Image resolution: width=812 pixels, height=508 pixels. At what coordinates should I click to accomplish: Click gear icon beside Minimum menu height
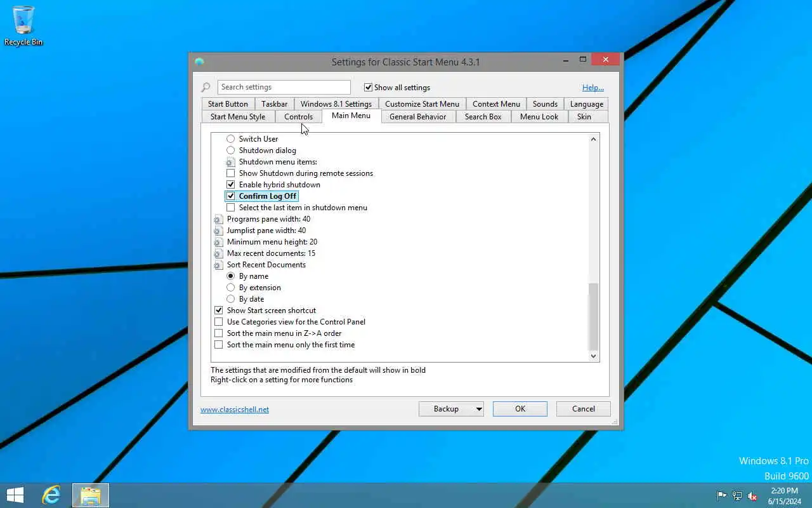(x=218, y=242)
